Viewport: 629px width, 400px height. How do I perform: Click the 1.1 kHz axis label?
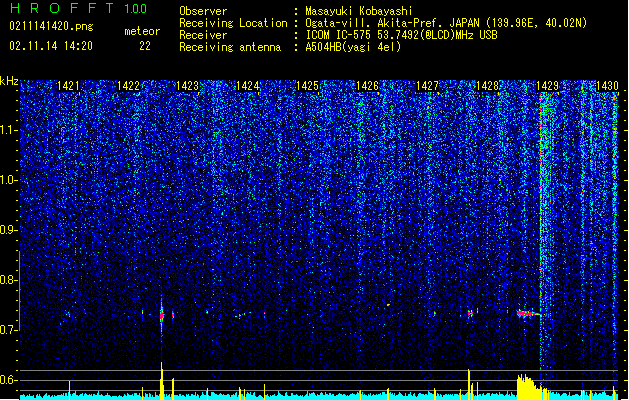[x=8, y=130]
